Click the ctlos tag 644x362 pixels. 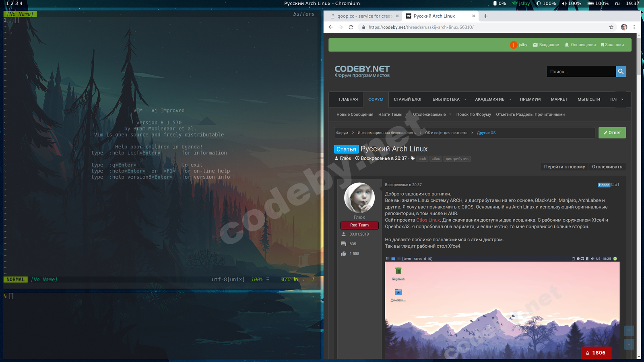tap(436, 158)
